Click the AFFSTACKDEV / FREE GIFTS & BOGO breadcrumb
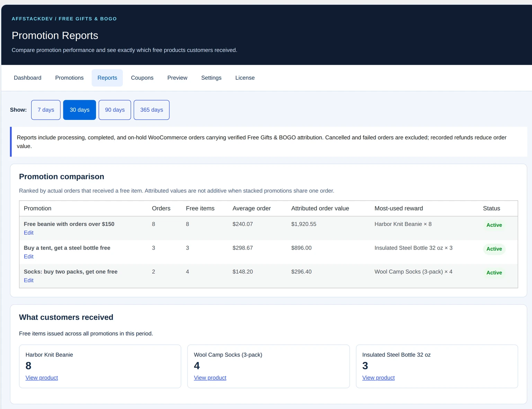Screen dimensions: 532x409 [64, 19]
